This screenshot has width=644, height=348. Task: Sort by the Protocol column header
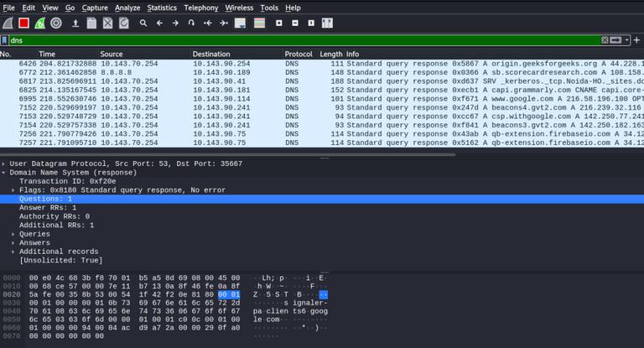299,54
